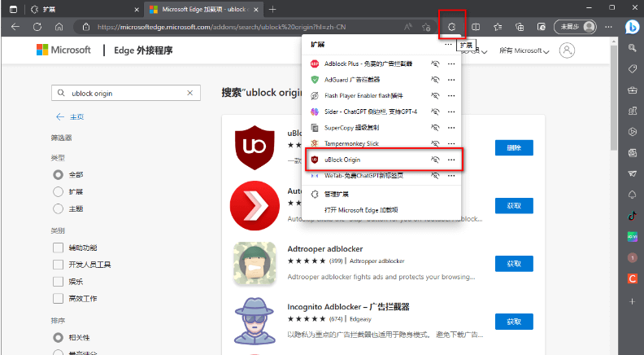Open the Microsoft account sign-in avatar
Image resolution: width=644 pixels, height=355 pixels.
(567, 50)
